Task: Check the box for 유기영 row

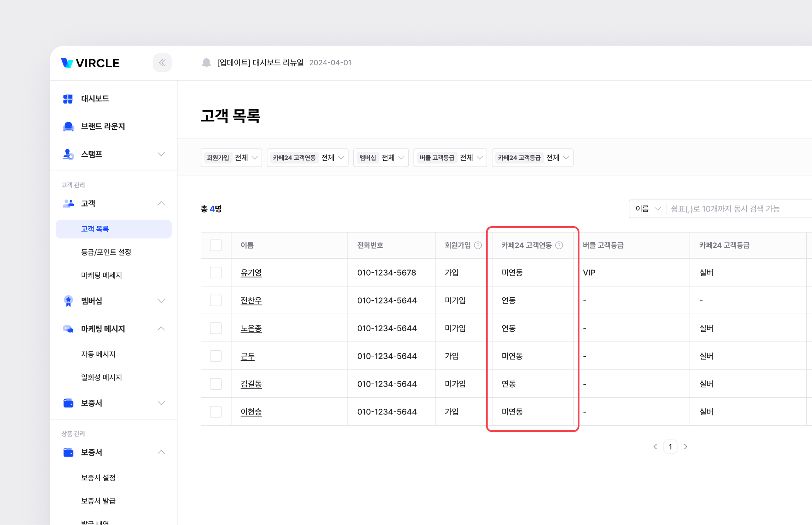Action: pyautogui.click(x=216, y=273)
